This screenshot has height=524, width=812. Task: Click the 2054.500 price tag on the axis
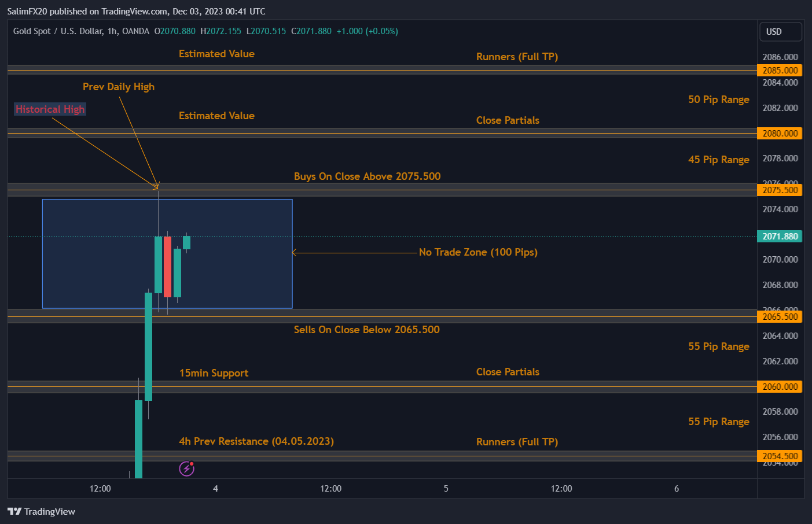[780, 456]
